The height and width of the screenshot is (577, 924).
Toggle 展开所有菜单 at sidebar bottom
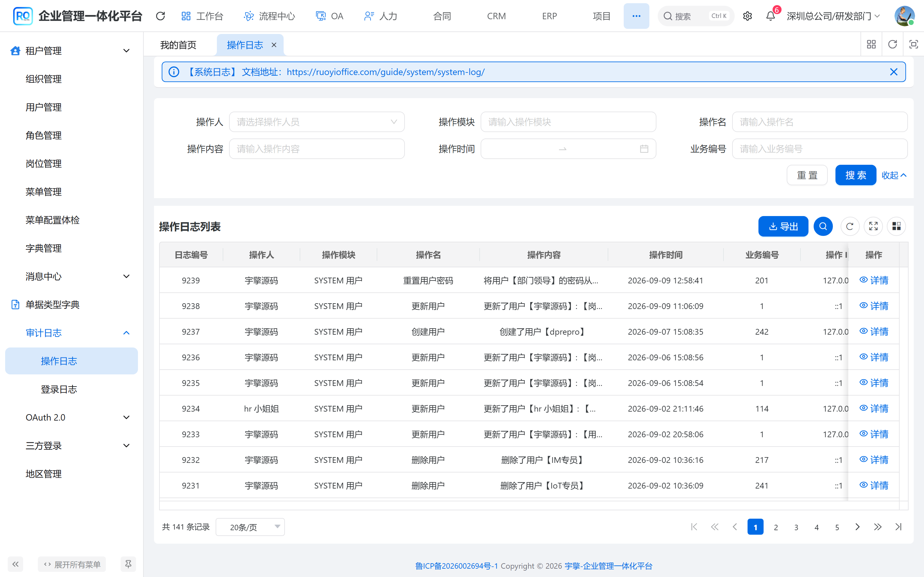click(72, 564)
